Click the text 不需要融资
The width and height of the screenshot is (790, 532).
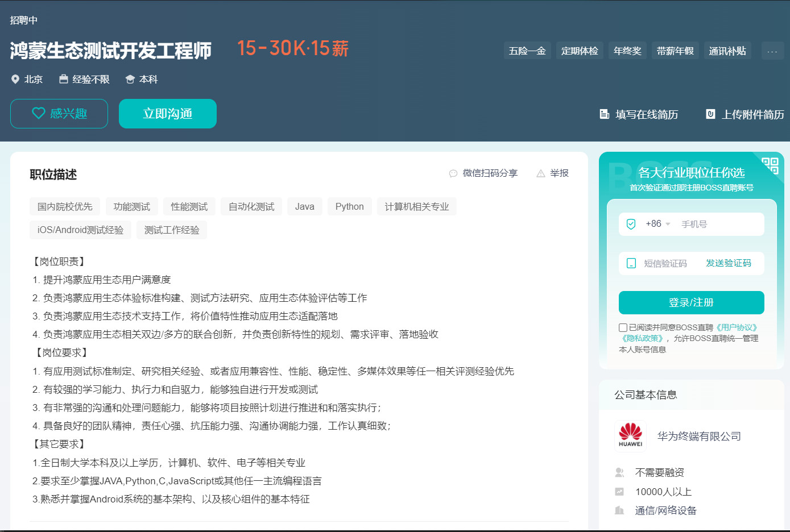(x=660, y=472)
